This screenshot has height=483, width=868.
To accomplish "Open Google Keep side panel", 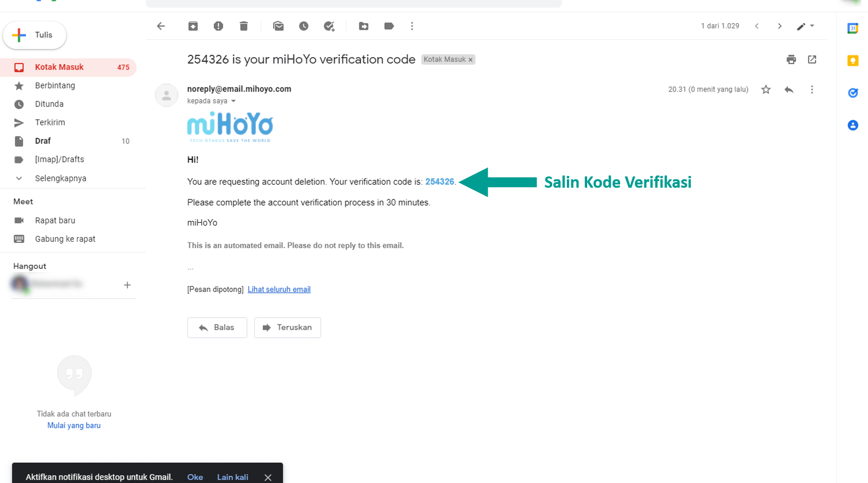I will point(852,60).
